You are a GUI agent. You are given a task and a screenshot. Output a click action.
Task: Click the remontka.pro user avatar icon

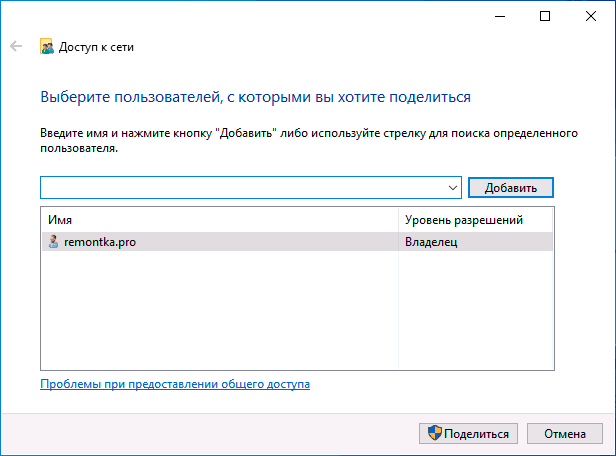coord(53,242)
